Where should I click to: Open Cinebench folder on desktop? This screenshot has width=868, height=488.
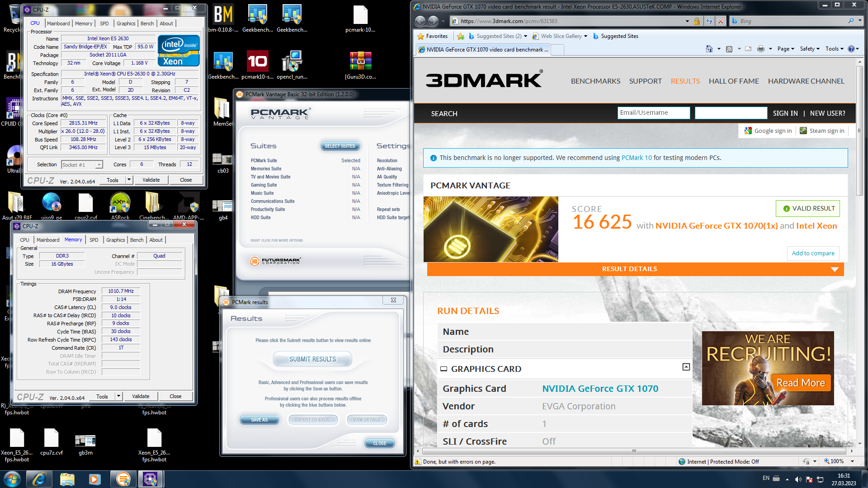[x=154, y=206]
